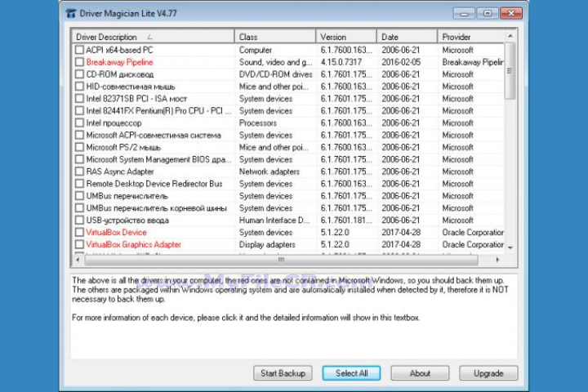Sort list by Date column header
This screenshot has height=392, width=588.
tap(407, 37)
